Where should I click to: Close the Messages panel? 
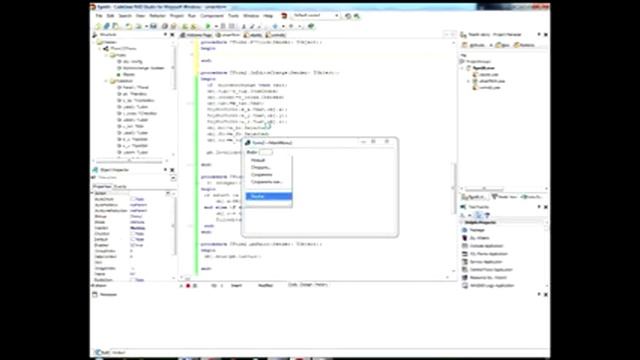click(x=546, y=294)
